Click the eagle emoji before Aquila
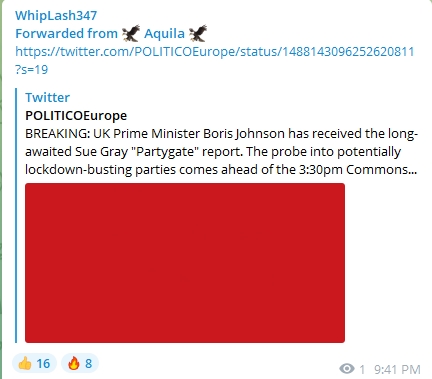This screenshot has height=379, width=432. point(131,33)
